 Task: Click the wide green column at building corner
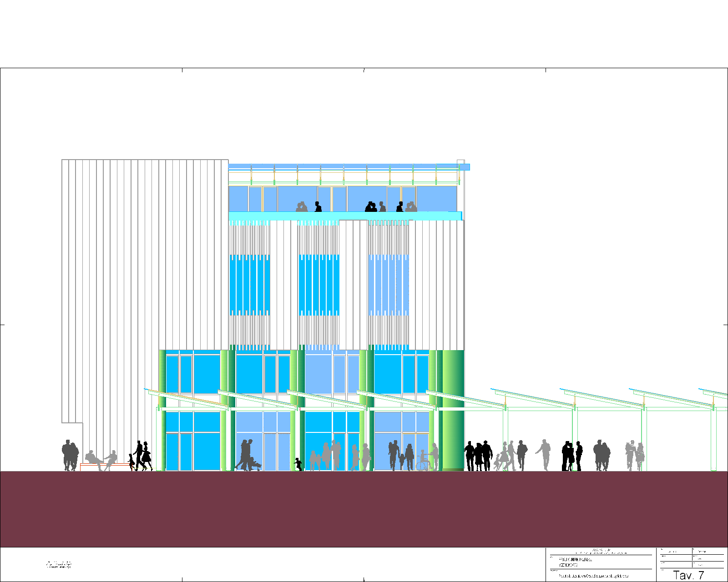453,409
